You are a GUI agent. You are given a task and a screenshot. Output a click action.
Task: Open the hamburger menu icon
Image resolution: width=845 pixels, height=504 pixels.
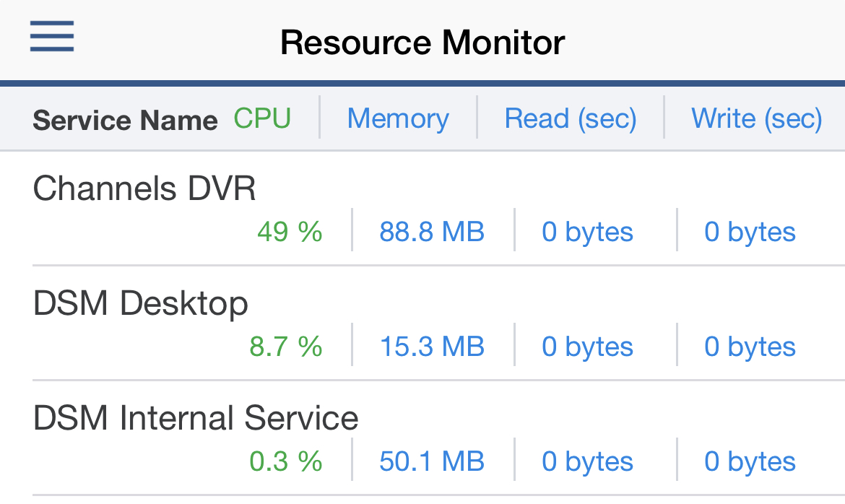coord(52,36)
